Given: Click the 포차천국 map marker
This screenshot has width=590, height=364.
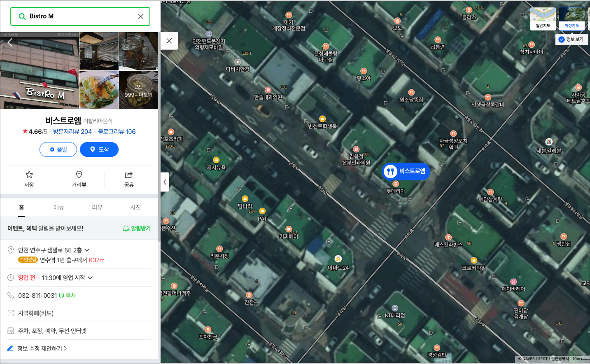Looking at the screenshot, I should (x=208, y=329).
